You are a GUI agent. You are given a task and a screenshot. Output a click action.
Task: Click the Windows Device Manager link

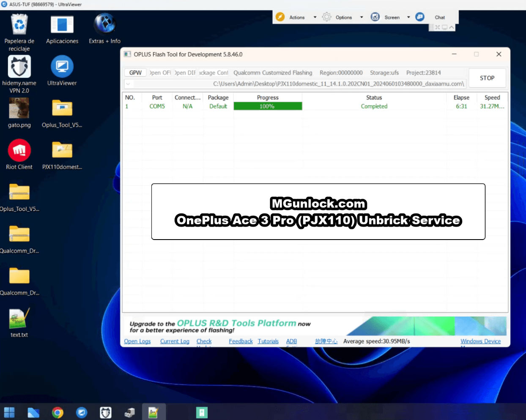(480, 342)
